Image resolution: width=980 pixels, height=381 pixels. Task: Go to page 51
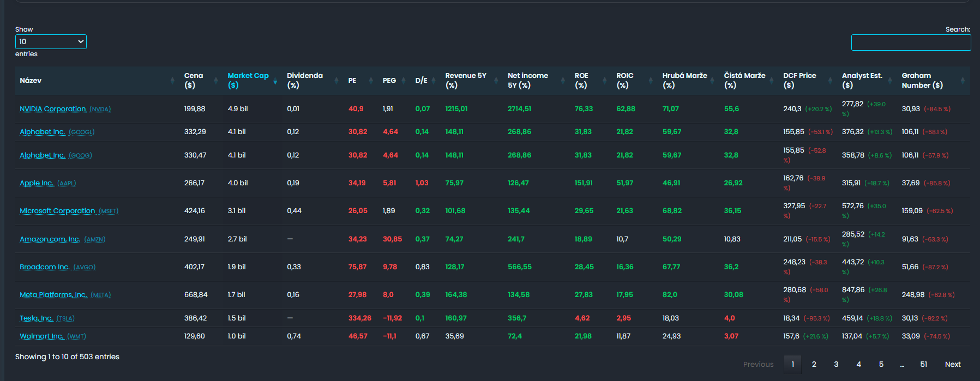(x=923, y=364)
